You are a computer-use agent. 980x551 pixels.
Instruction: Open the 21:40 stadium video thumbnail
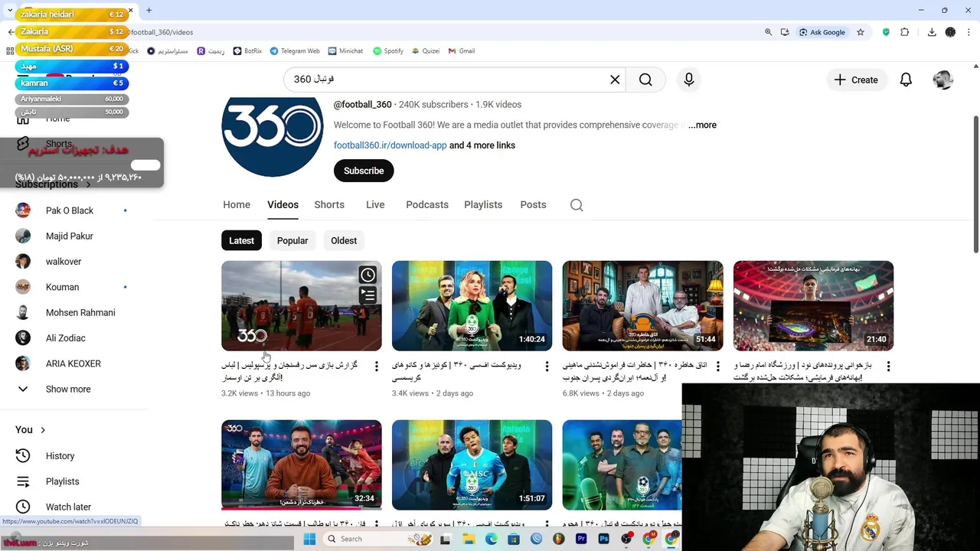pos(813,305)
